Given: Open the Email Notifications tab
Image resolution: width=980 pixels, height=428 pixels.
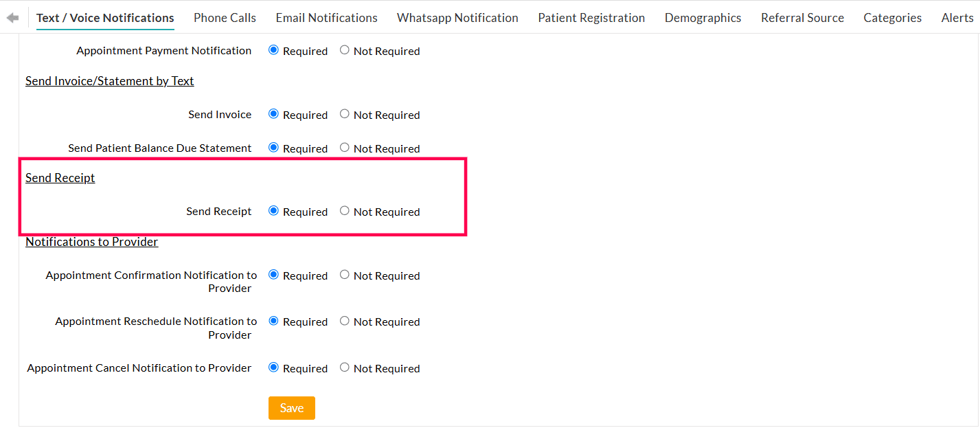Looking at the screenshot, I should (x=326, y=18).
